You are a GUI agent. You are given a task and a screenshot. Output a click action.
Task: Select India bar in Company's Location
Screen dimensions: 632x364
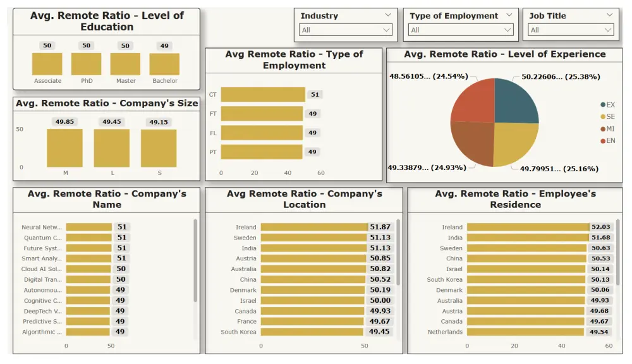click(x=313, y=248)
